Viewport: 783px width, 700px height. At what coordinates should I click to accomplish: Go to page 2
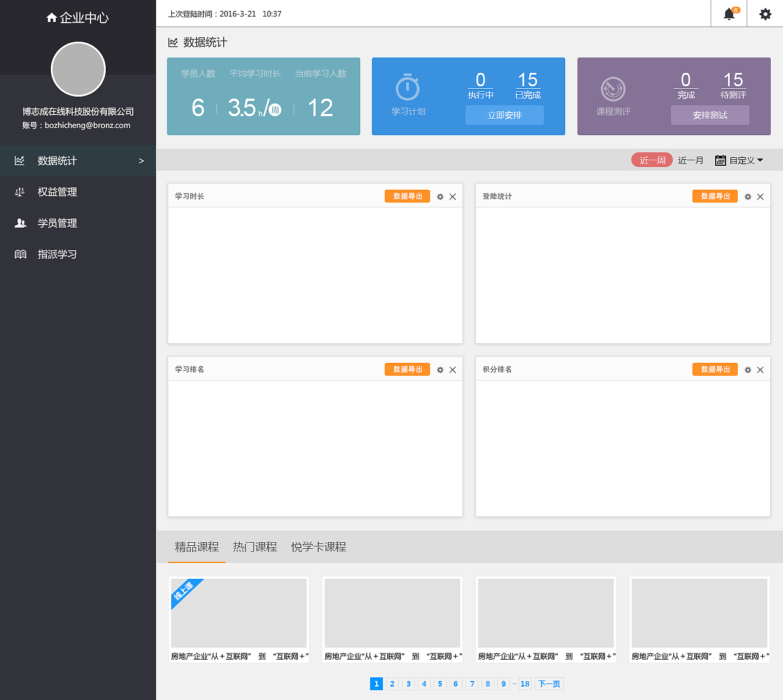[x=392, y=683]
